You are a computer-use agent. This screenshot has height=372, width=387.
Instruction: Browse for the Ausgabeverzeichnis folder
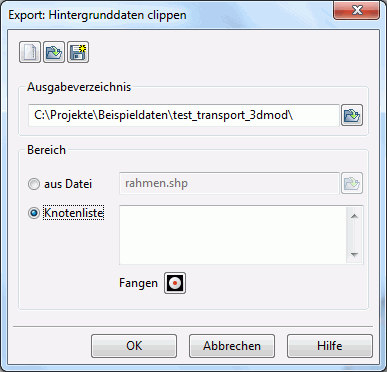[x=352, y=115]
